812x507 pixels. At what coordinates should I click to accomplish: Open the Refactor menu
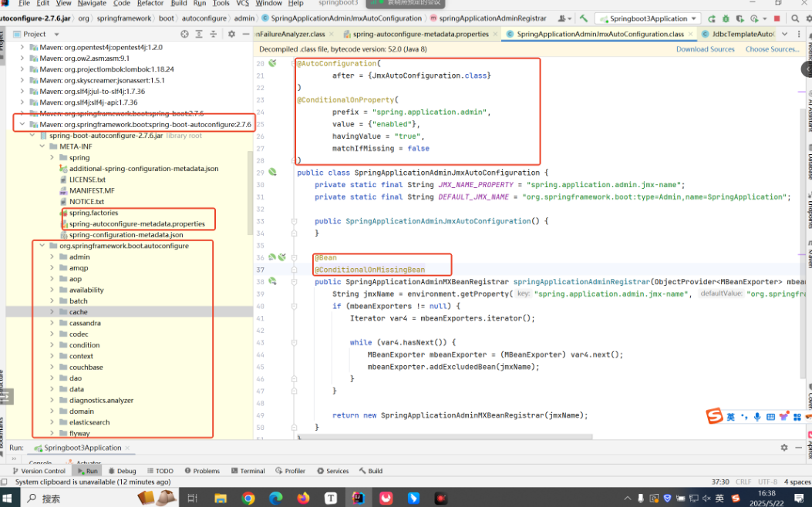click(x=150, y=3)
